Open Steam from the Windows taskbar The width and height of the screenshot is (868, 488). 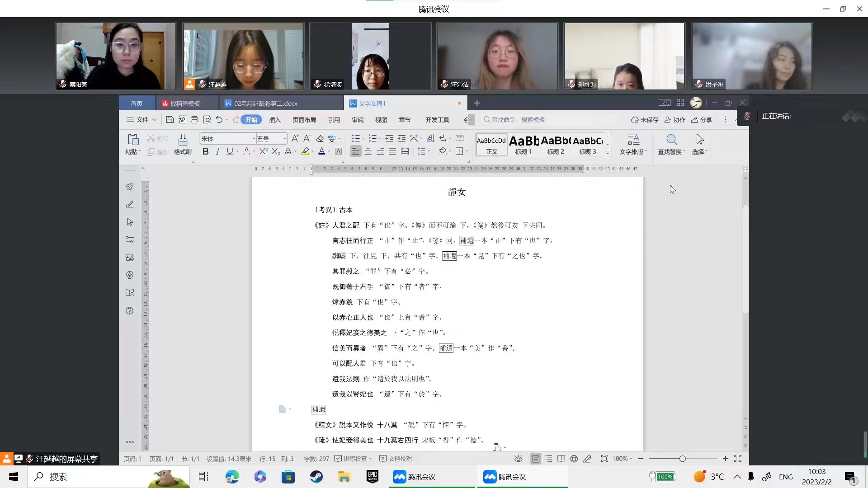316,477
